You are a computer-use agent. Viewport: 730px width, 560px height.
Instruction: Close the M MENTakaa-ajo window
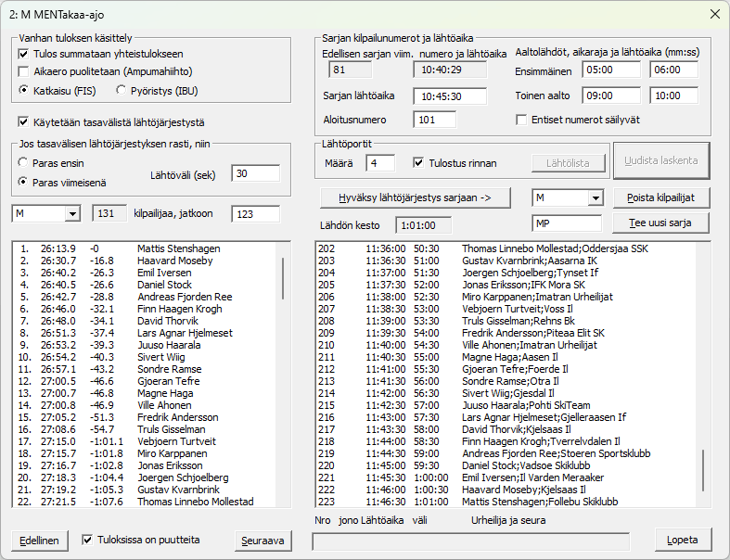point(715,15)
